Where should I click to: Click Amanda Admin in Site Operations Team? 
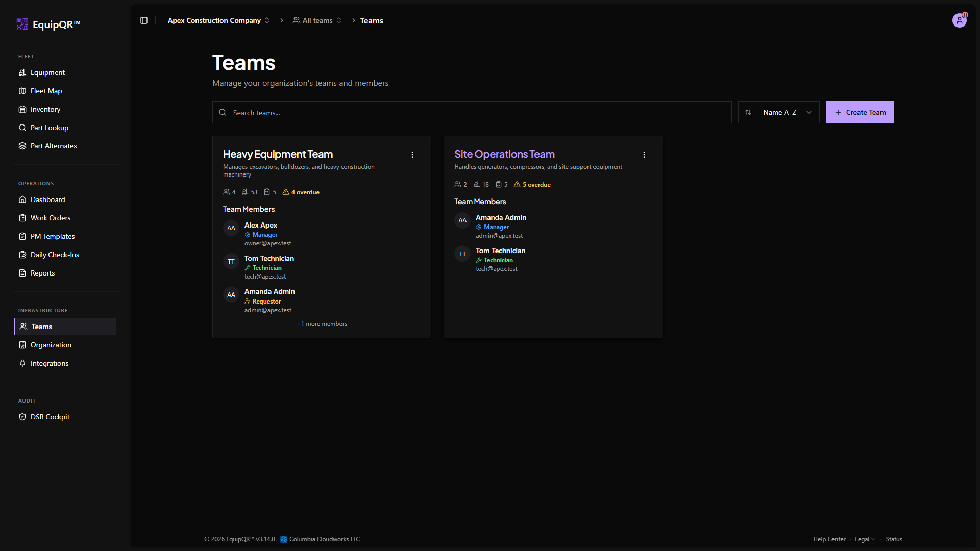(501, 217)
